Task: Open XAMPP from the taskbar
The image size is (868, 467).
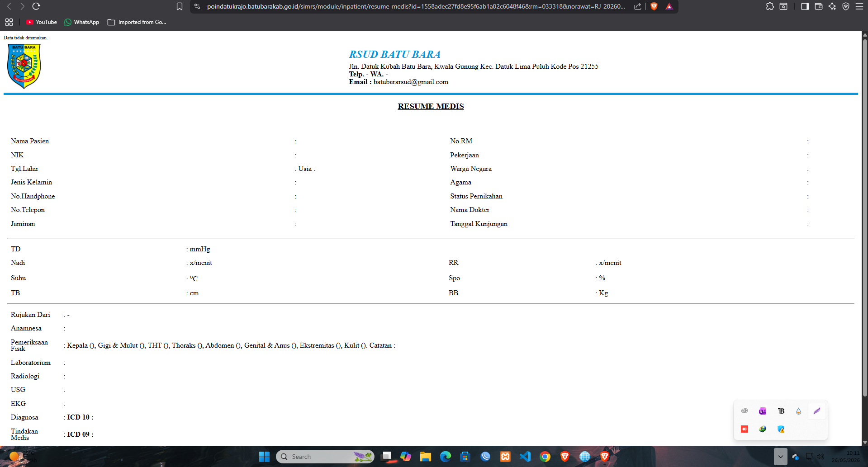Action: click(505, 457)
